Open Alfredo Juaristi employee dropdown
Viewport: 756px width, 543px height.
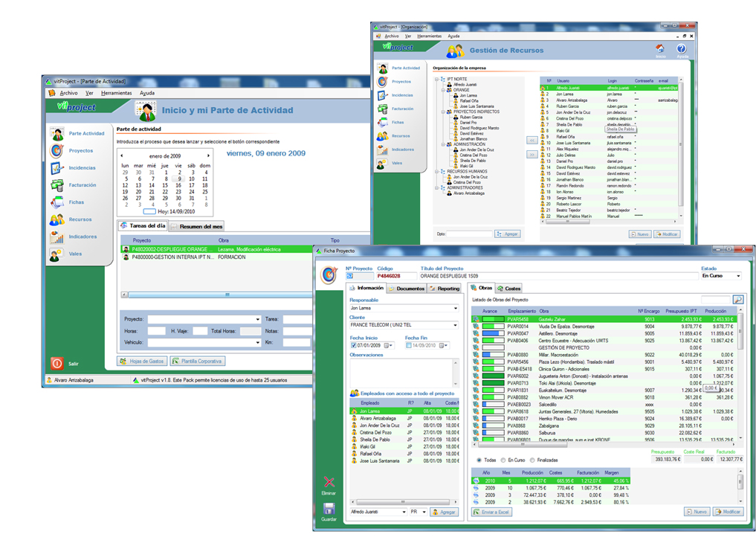pos(378,512)
